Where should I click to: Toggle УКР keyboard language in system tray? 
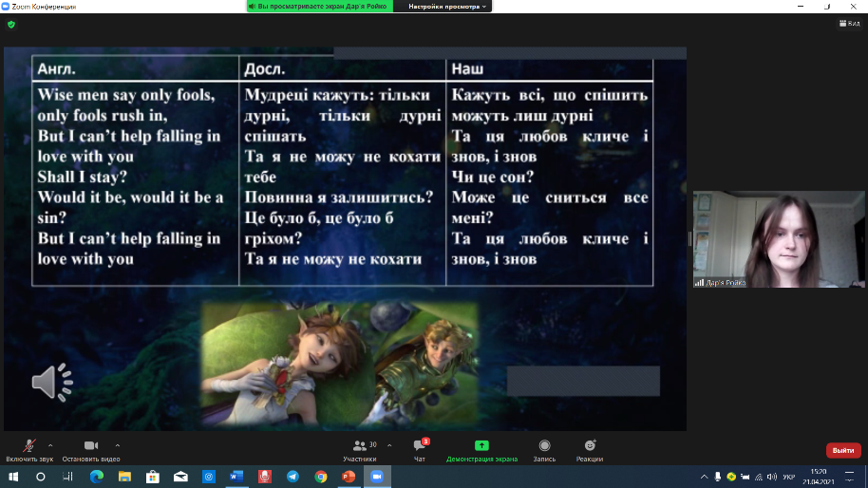point(787,477)
